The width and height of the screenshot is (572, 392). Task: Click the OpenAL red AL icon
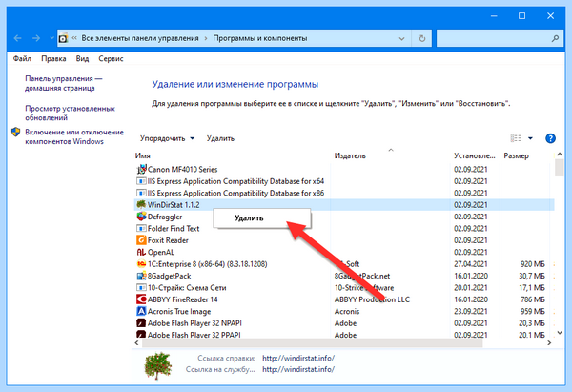(141, 252)
